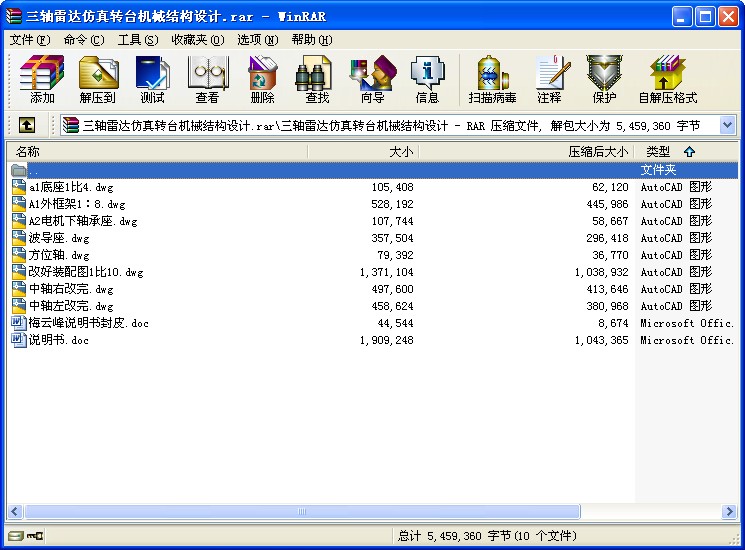The image size is (745, 550).
Task: Click packed size value 8,674
Action: [613, 323]
